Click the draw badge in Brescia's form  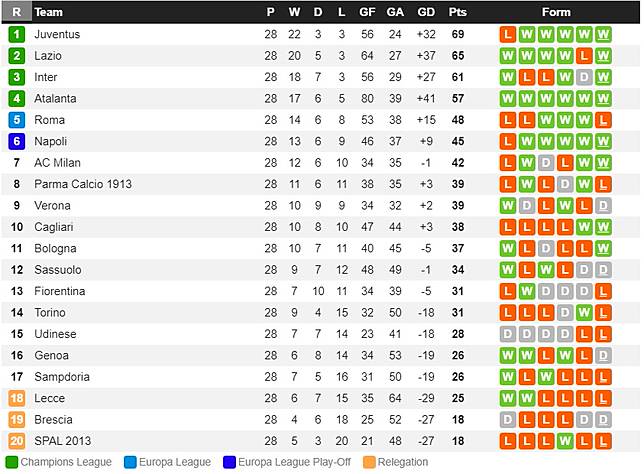[x=507, y=420]
